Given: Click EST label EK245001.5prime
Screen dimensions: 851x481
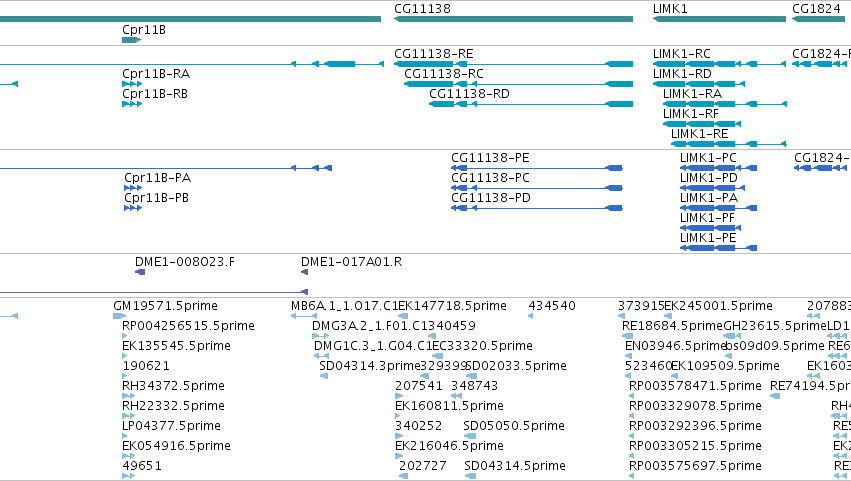Looking at the screenshot, I should [x=719, y=306].
